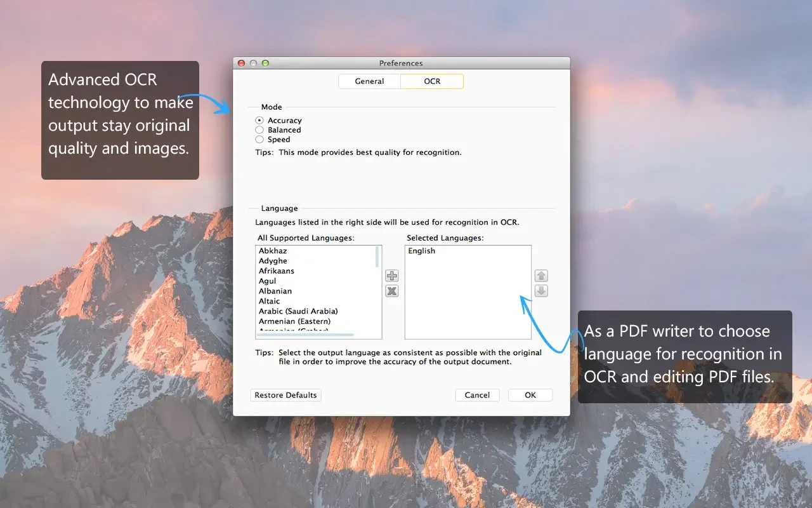Highlight Armenian (Eastern) language entry
Viewport: 812px width, 508px height.
tap(294, 321)
